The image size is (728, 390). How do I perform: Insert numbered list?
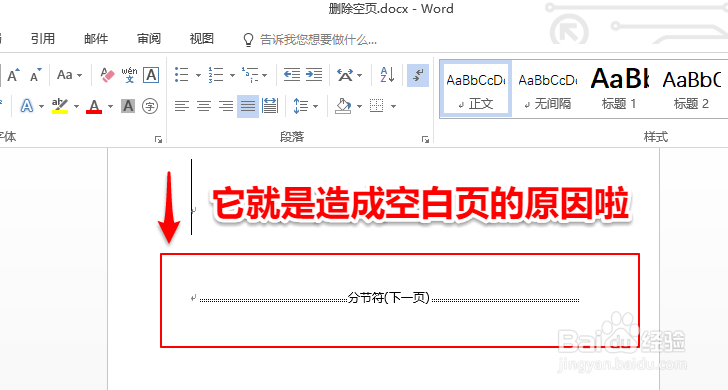(x=216, y=75)
